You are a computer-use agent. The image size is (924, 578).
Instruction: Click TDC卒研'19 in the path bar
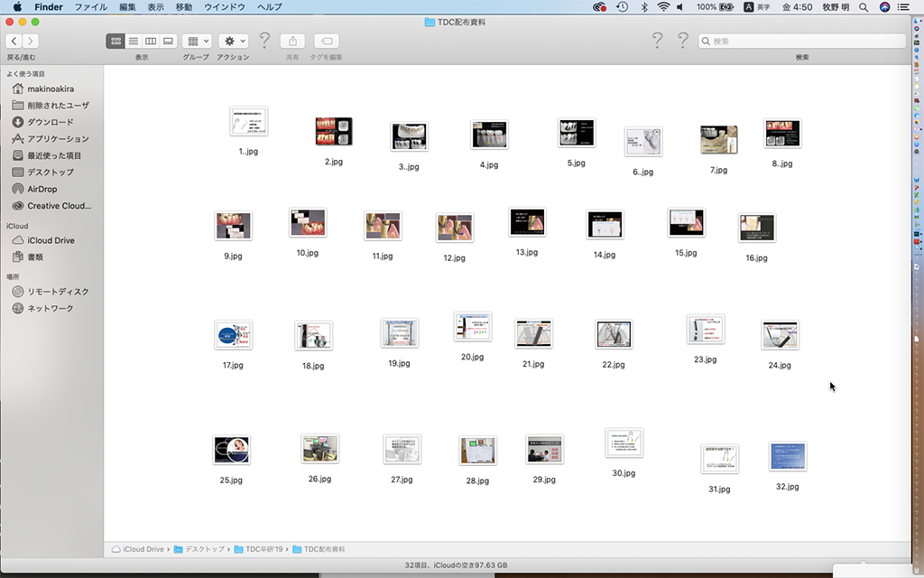[x=259, y=549]
